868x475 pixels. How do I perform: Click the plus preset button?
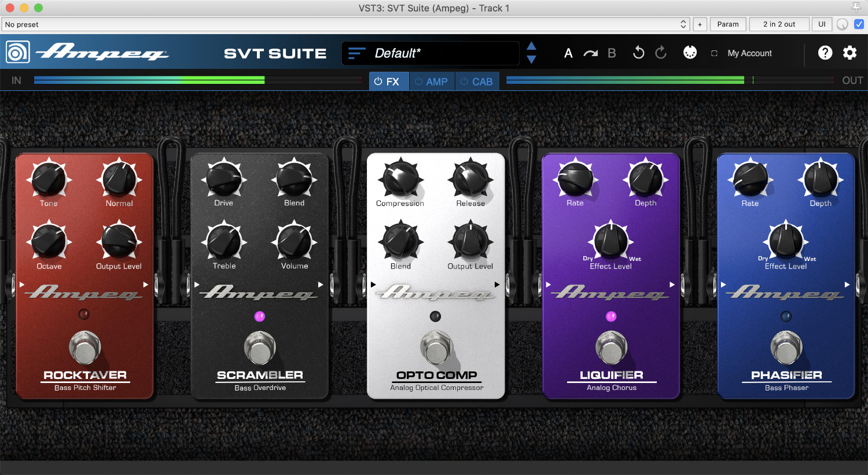[700, 24]
